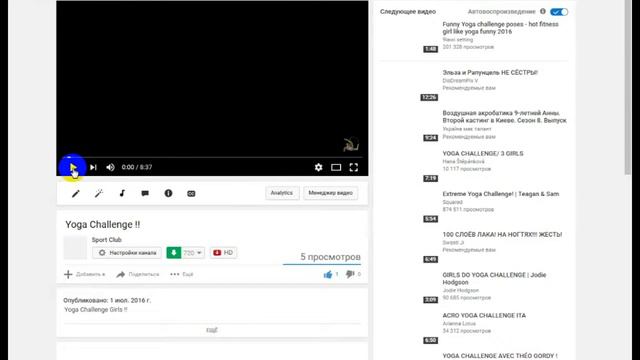Open the music note audio tool

coord(122,193)
